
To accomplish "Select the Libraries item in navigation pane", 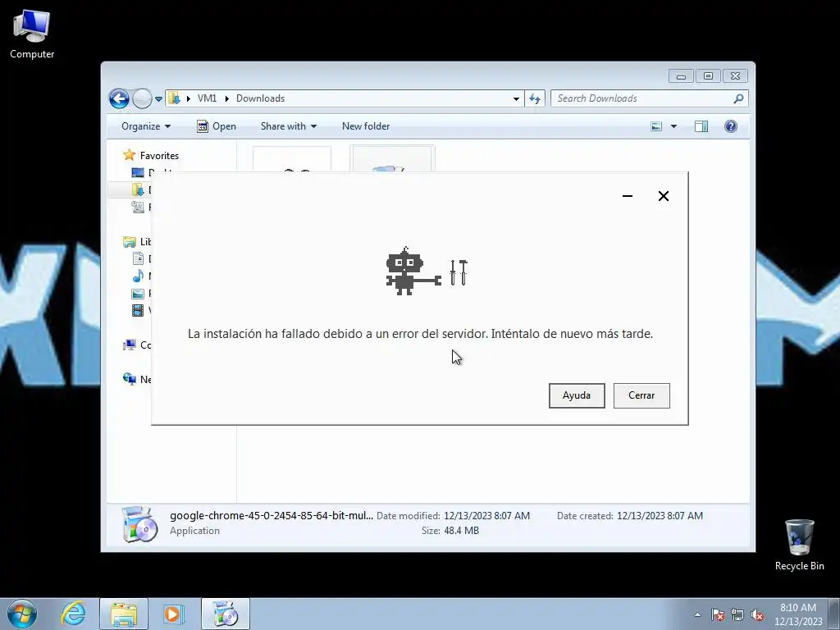I will coord(137,242).
